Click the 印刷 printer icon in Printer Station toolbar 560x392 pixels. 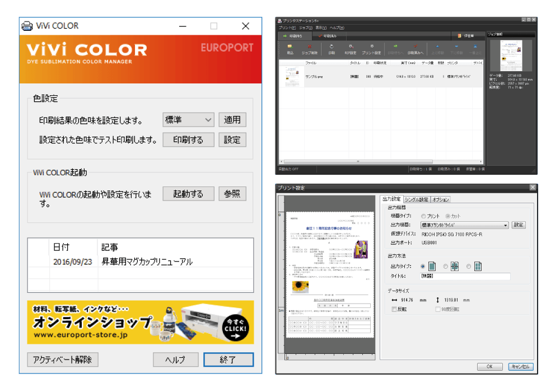pyautogui.click(x=332, y=46)
